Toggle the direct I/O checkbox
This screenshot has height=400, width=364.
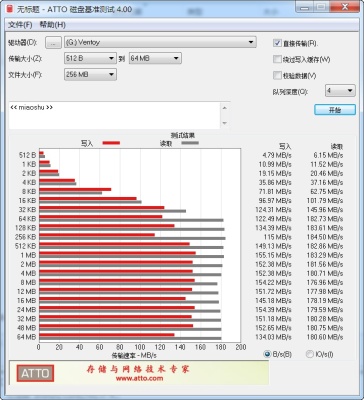277,43
